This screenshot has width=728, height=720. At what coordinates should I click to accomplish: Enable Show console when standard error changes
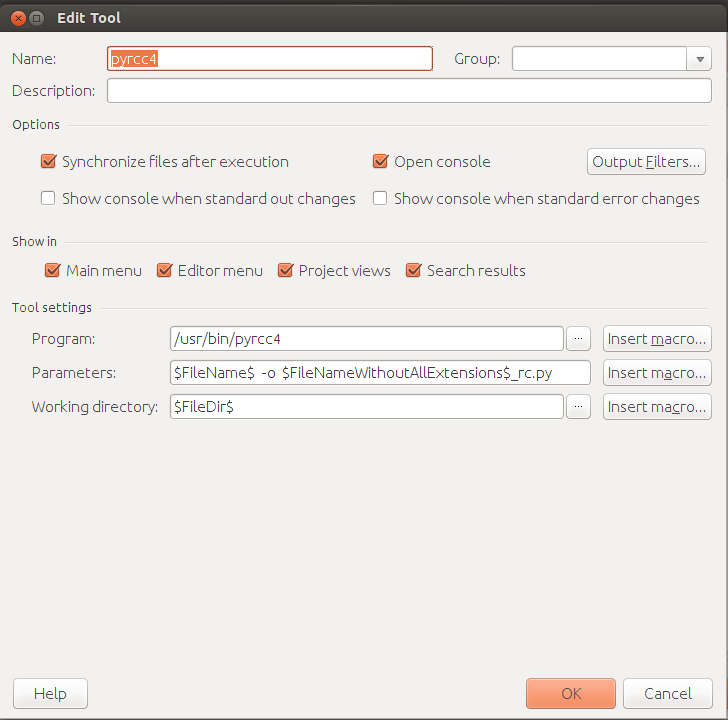coord(380,198)
